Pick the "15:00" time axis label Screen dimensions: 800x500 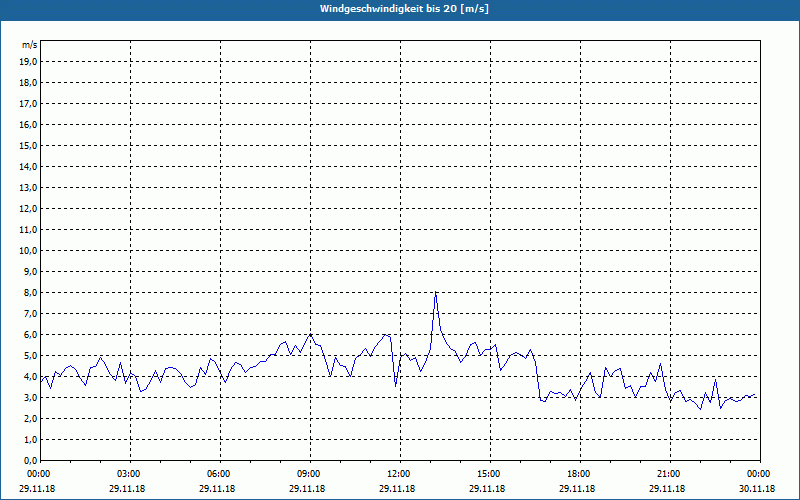(x=488, y=474)
